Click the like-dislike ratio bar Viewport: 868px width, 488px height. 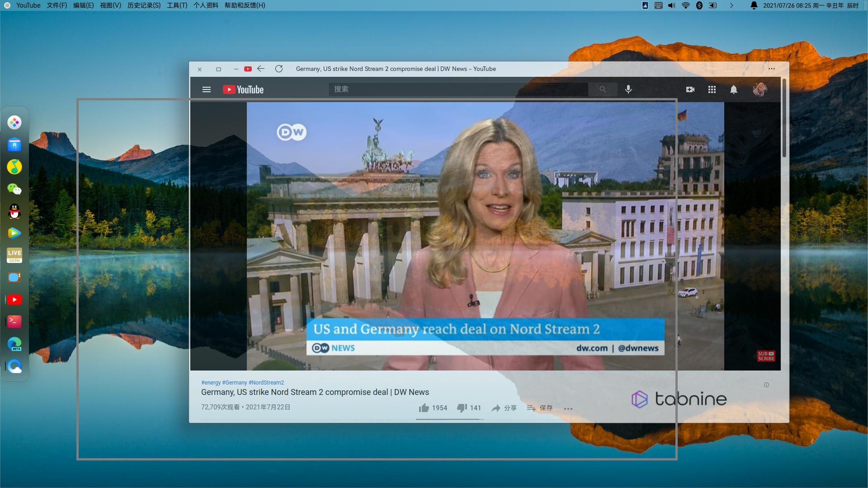[450, 419]
